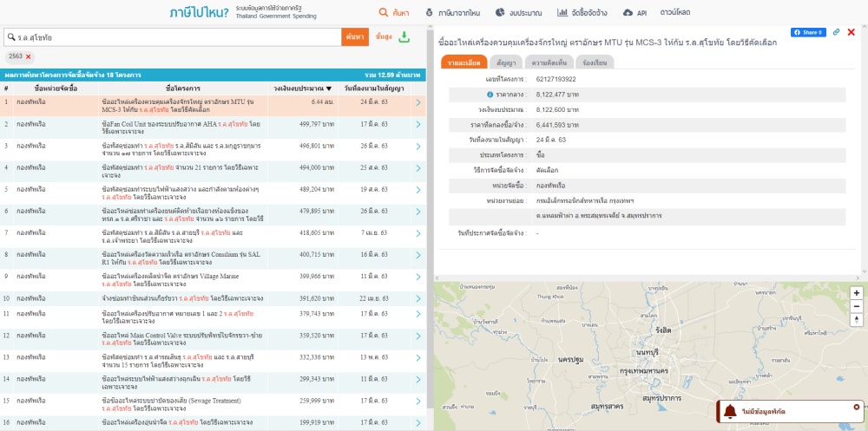868x431 pixels.
Task: Click the search text field containing ร.ล.สุโขทัย
Action: 174,37
